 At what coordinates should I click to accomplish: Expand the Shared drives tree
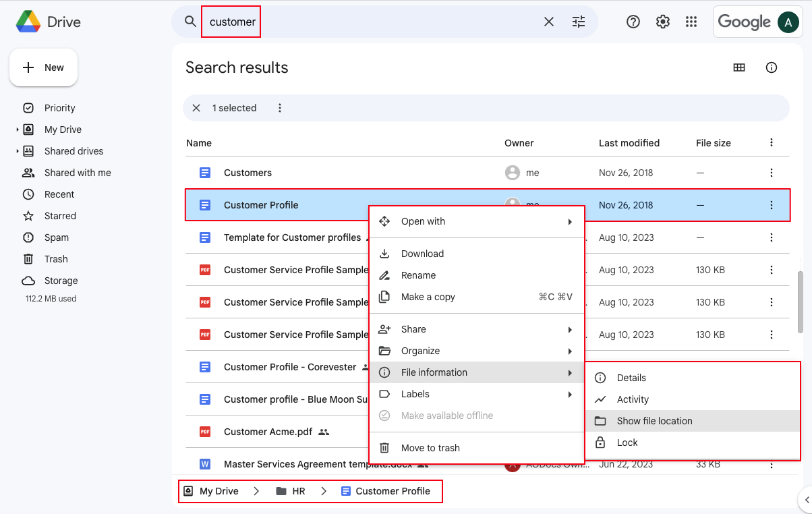(18, 151)
